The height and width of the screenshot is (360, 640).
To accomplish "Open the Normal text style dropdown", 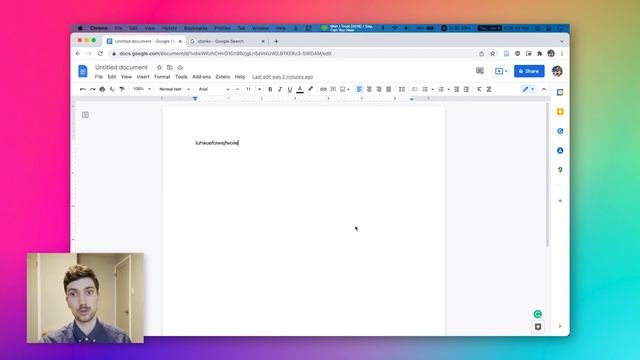I will coord(174,89).
